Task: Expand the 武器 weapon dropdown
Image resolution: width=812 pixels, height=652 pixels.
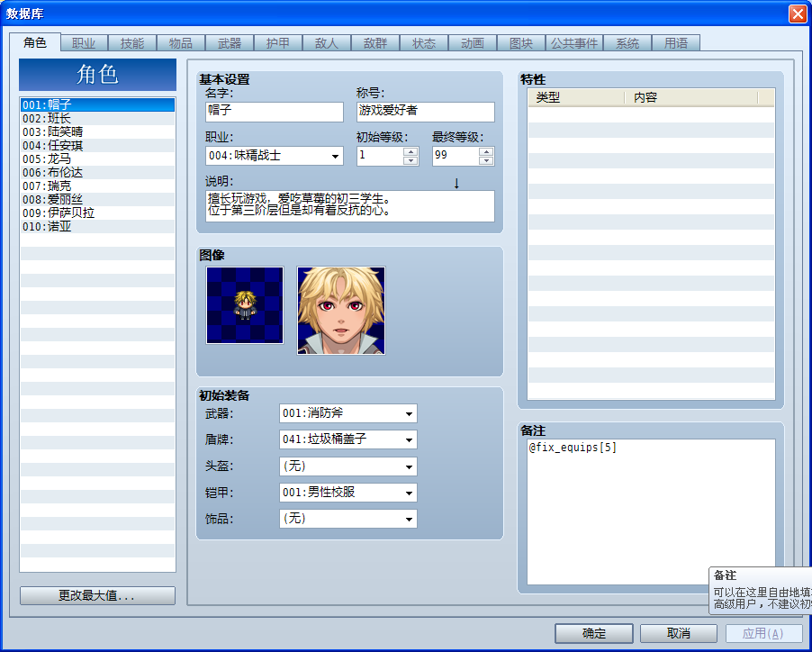Action: [x=348, y=413]
